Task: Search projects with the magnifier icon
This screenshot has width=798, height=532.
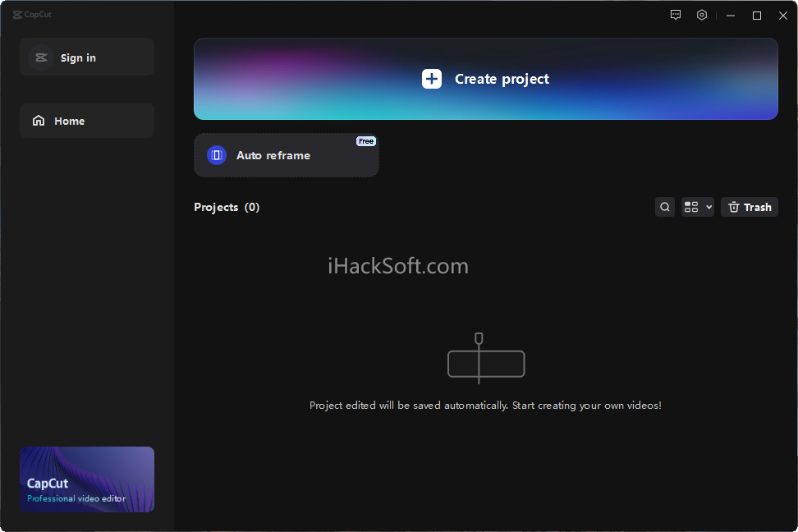Action: [665, 207]
